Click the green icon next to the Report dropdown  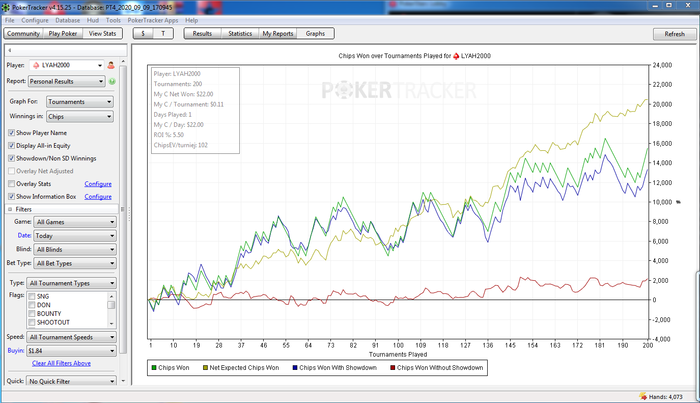[x=112, y=82]
